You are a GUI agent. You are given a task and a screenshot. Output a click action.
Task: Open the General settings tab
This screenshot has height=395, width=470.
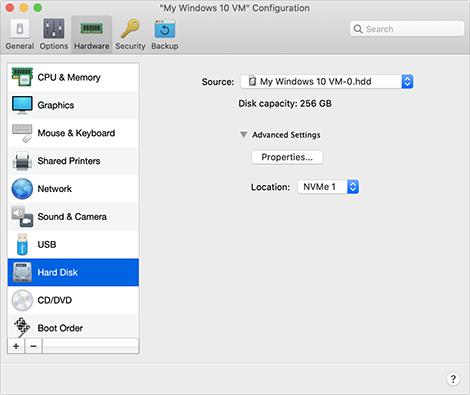(20, 34)
